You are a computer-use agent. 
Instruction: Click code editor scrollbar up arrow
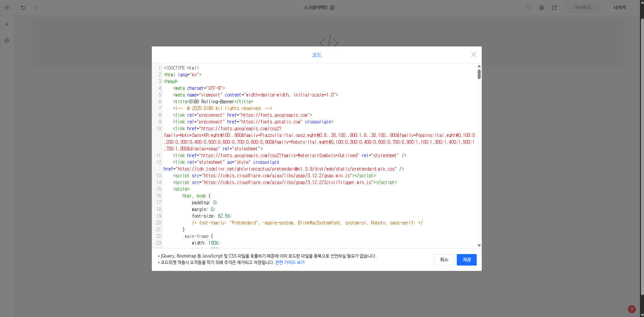click(479, 66)
